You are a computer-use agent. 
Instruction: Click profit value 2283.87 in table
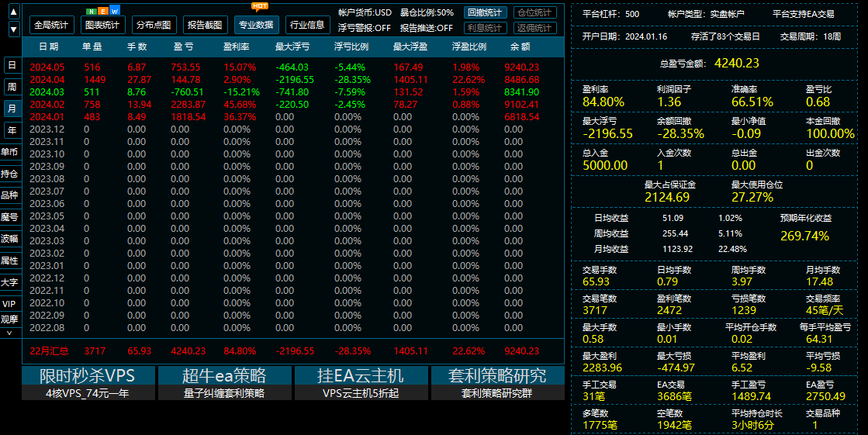click(x=188, y=104)
